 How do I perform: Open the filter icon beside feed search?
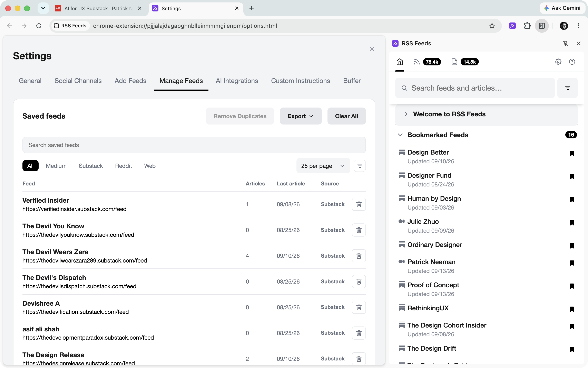tap(567, 88)
